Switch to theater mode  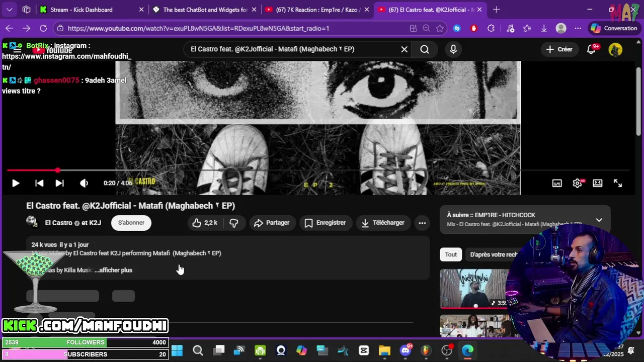pos(597,184)
